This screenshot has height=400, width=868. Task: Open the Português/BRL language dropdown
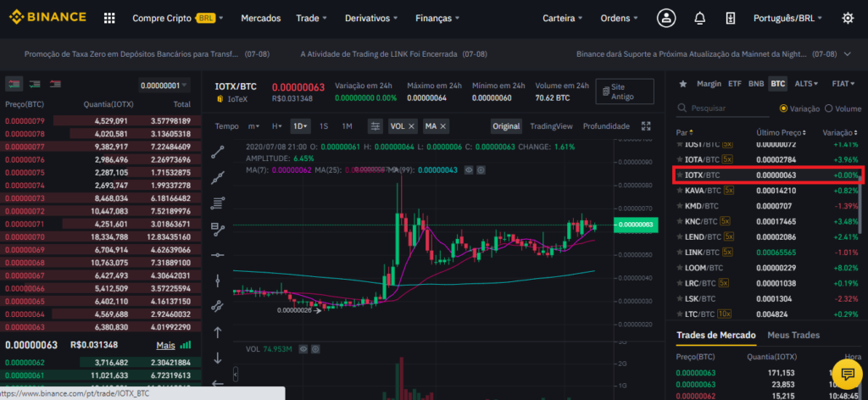(787, 18)
